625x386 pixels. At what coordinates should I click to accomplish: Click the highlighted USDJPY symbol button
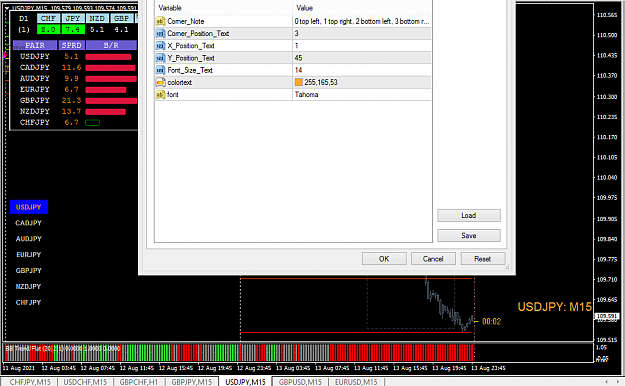[x=29, y=207]
